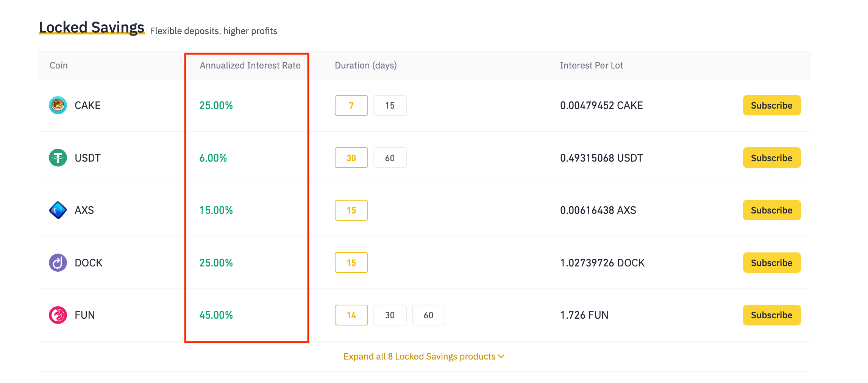Screen dimensions: 868x383
Task: Choose the 30-day duration for FUN
Action: click(x=390, y=314)
